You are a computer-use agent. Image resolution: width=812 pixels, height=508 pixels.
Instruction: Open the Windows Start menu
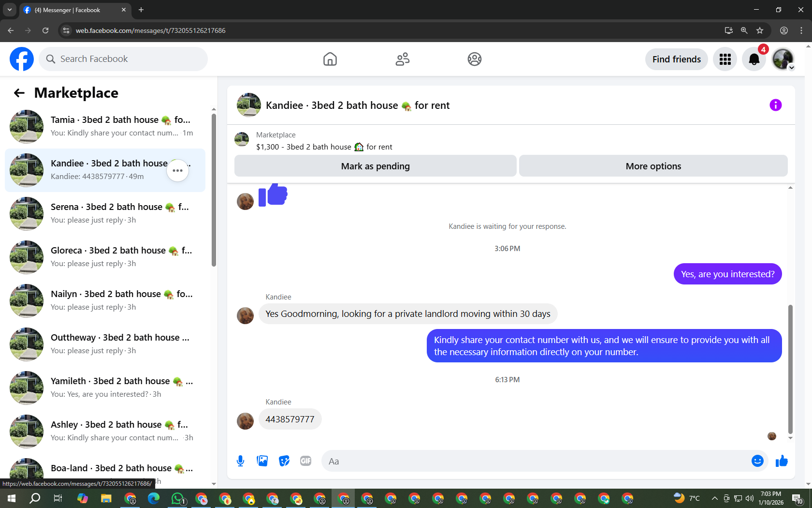[12, 498]
